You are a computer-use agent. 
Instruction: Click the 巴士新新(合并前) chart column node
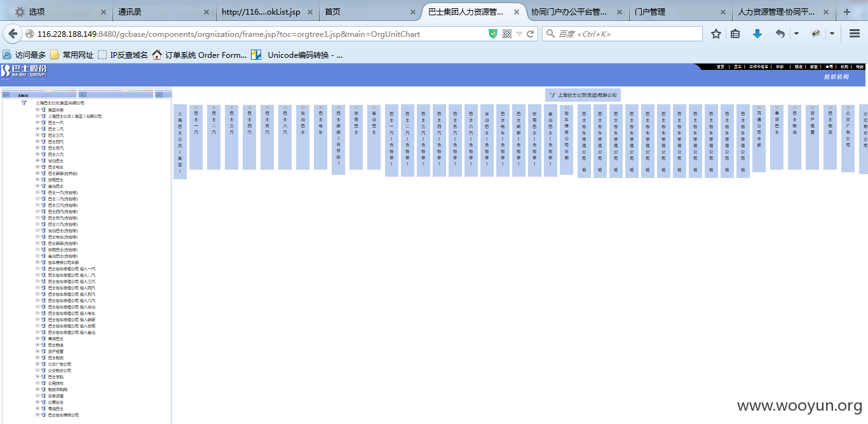[338, 140]
